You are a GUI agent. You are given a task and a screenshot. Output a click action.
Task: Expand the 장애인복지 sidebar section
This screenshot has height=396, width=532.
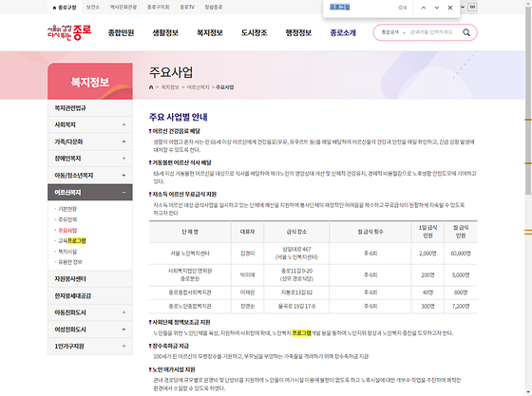coord(123,159)
